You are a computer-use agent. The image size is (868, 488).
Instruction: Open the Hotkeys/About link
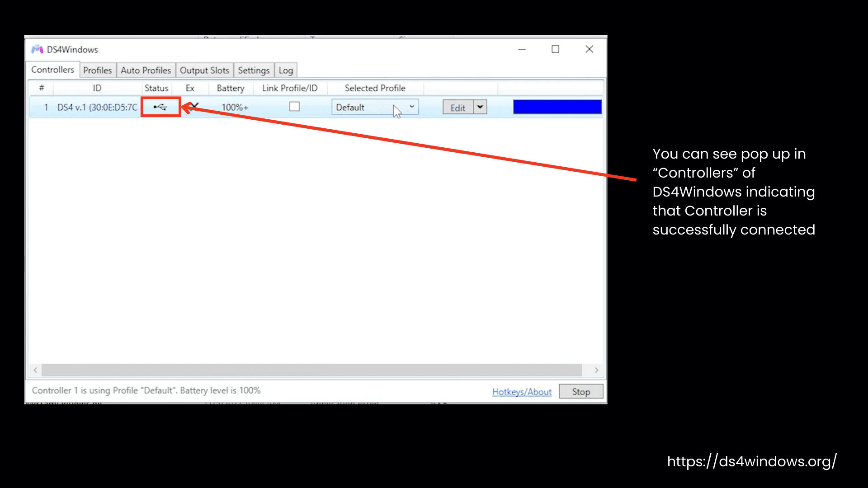(x=522, y=392)
